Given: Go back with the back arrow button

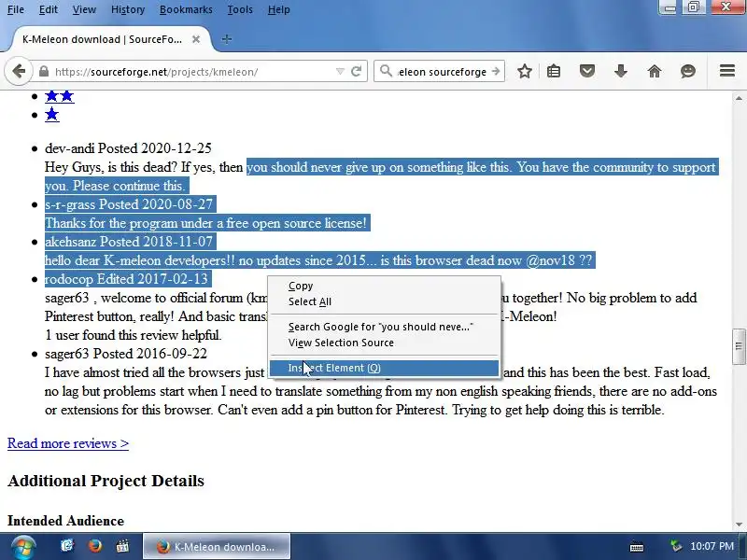Looking at the screenshot, I should 19,72.
